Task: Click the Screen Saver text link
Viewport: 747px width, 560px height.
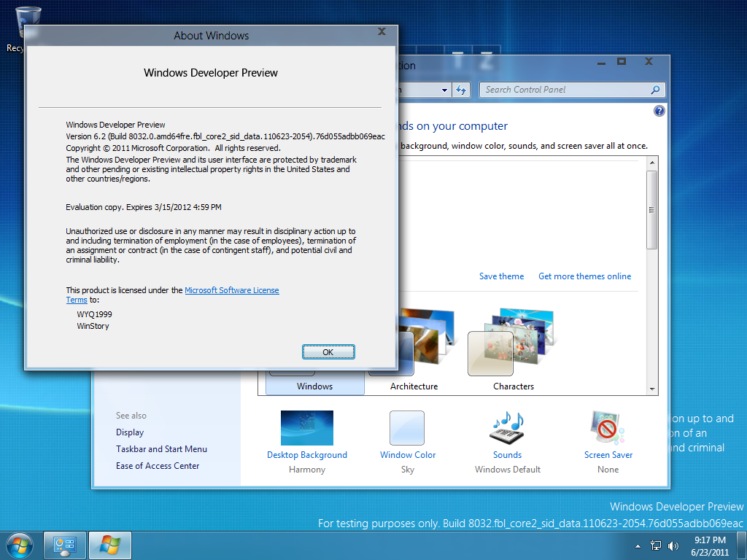Action: coord(608,455)
